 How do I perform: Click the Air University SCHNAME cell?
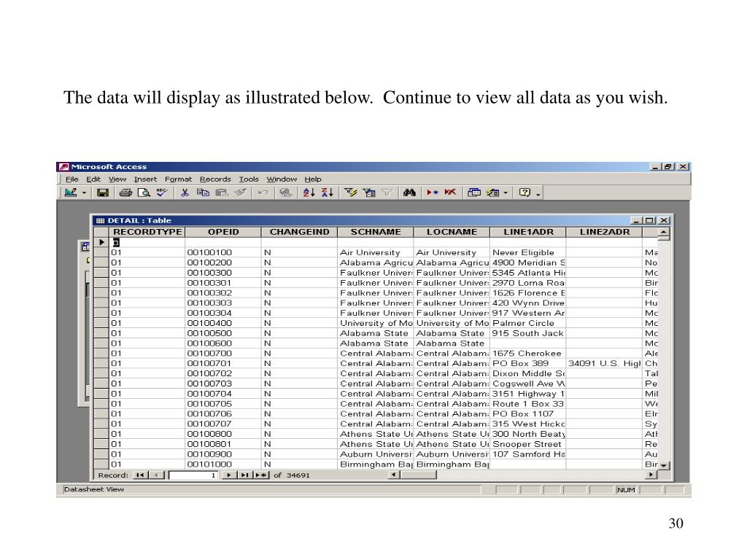pos(376,253)
